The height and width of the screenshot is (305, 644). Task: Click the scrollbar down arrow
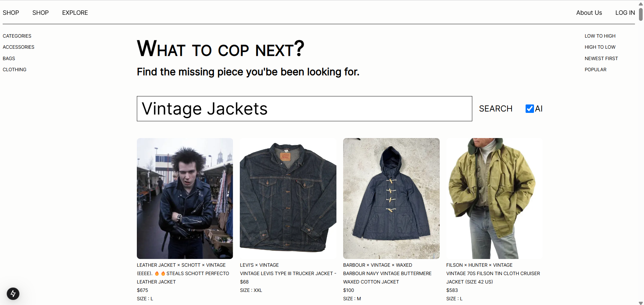[641, 303]
